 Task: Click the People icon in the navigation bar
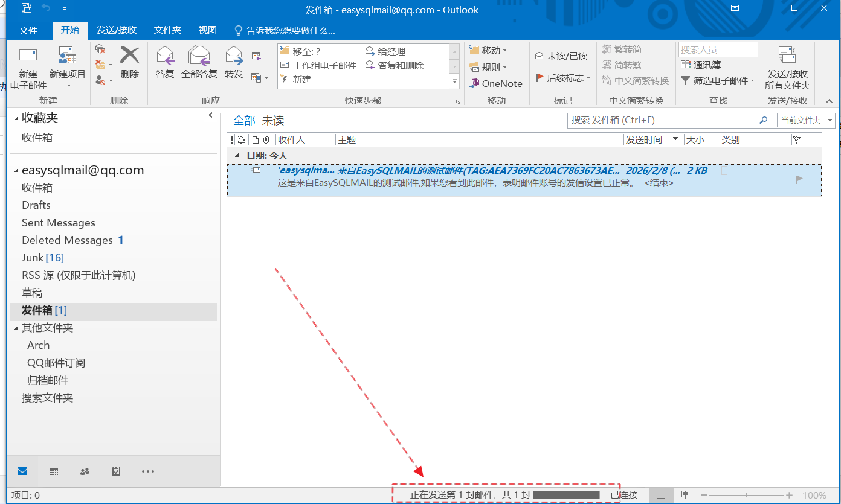point(85,471)
